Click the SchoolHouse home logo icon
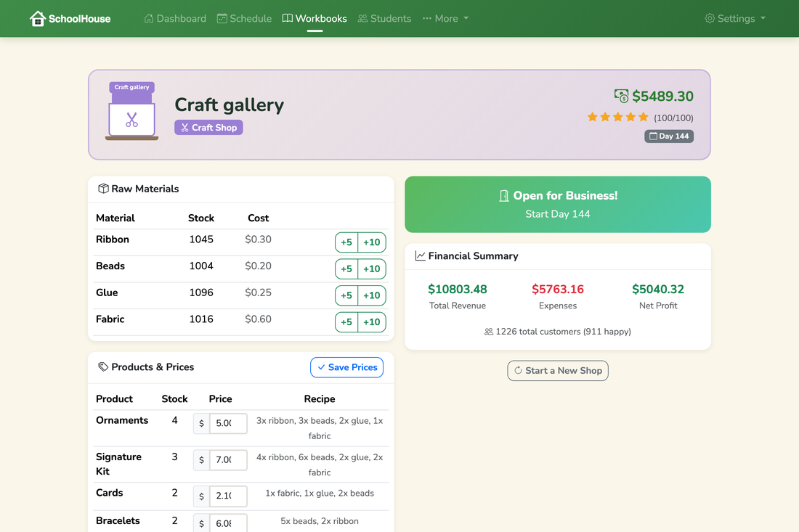This screenshot has width=799, height=532. point(37,19)
